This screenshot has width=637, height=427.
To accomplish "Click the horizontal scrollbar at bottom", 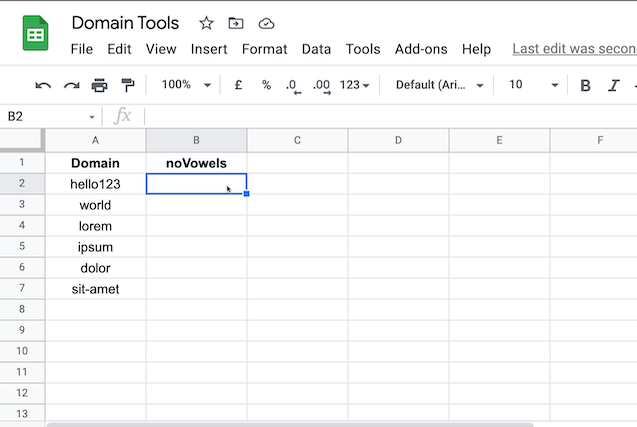I will (x=290, y=425).
